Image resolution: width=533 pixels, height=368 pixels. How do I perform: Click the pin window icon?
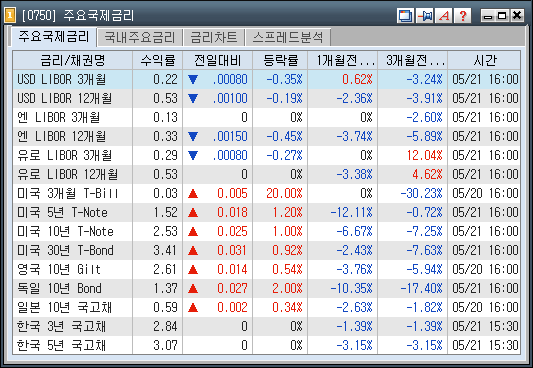click(x=425, y=16)
